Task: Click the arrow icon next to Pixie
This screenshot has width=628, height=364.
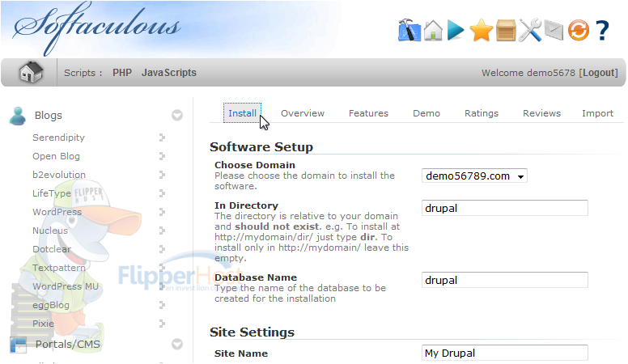Action: (162, 324)
